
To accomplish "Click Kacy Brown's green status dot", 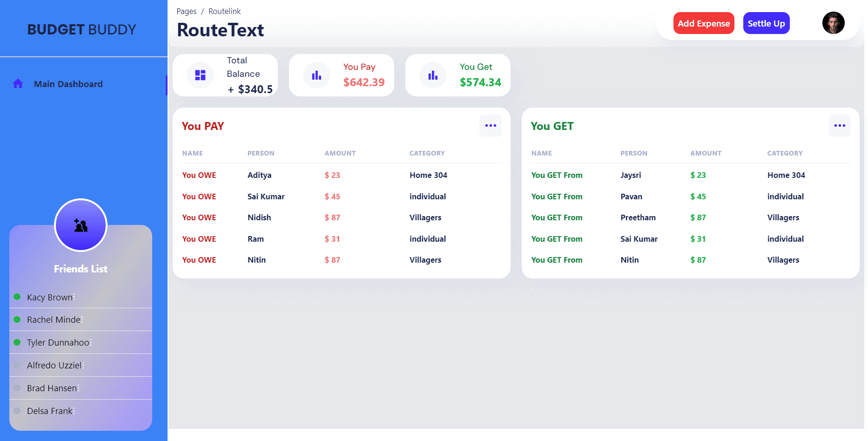I will pos(17,297).
